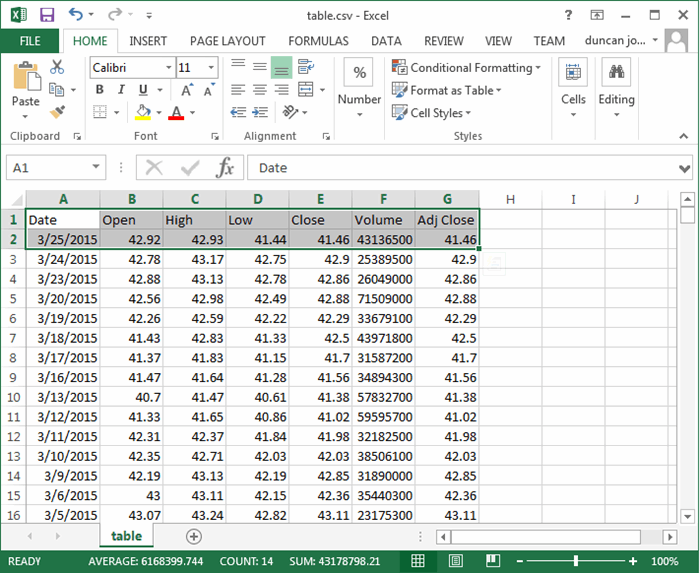Viewport: 700px width, 573px height.
Task: Toggle Bold formatting
Action: [100, 90]
